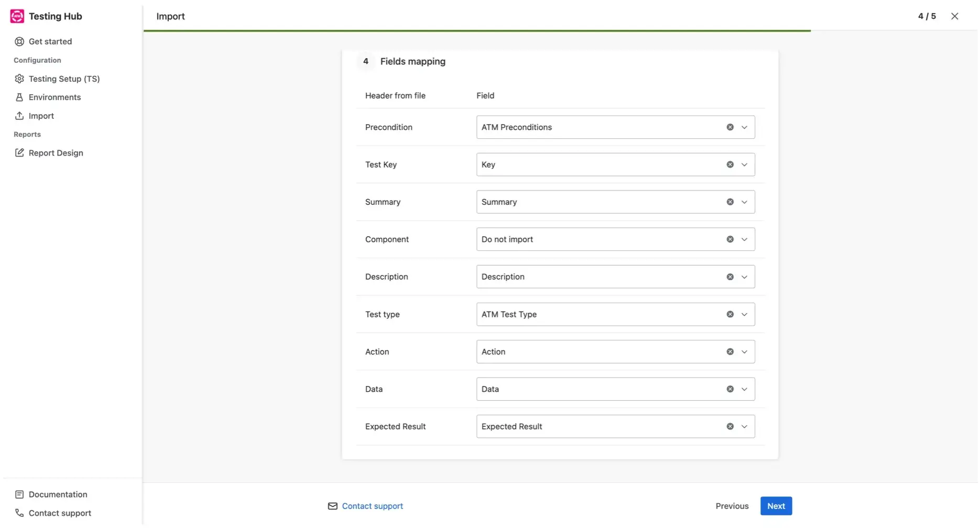Open Report Design from the sidebar
This screenshot has width=980, height=530.
click(x=56, y=152)
